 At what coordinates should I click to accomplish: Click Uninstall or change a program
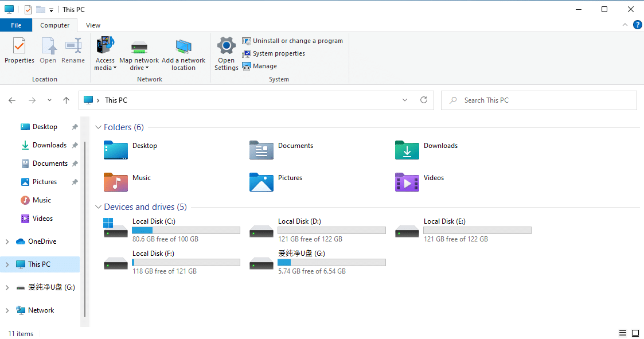click(292, 41)
